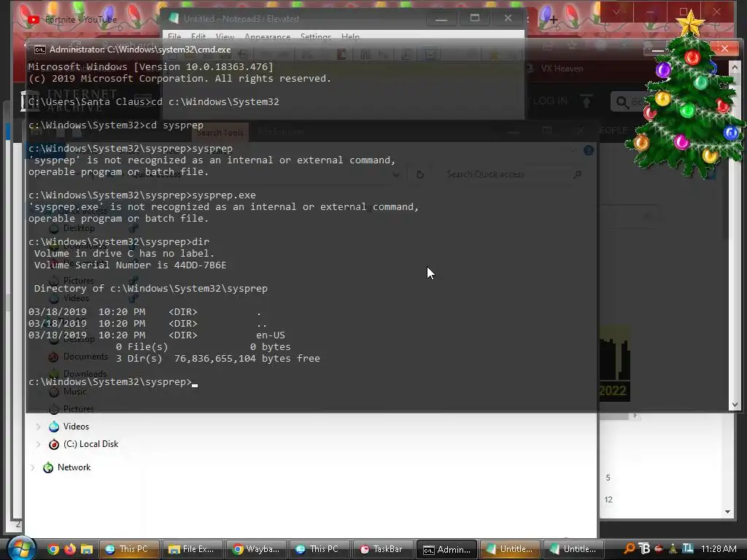Switch to the File Ex... taskbar window
The image size is (747, 560).
click(192, 549)
